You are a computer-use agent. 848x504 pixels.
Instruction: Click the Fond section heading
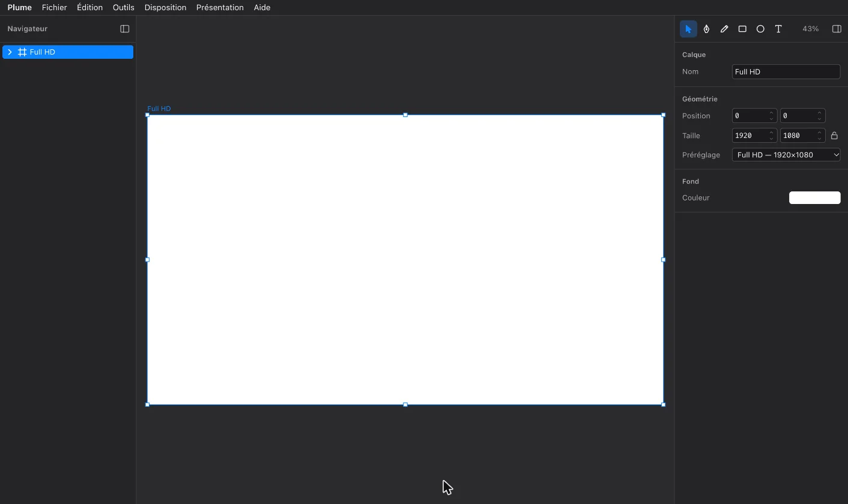coord(691,181)
